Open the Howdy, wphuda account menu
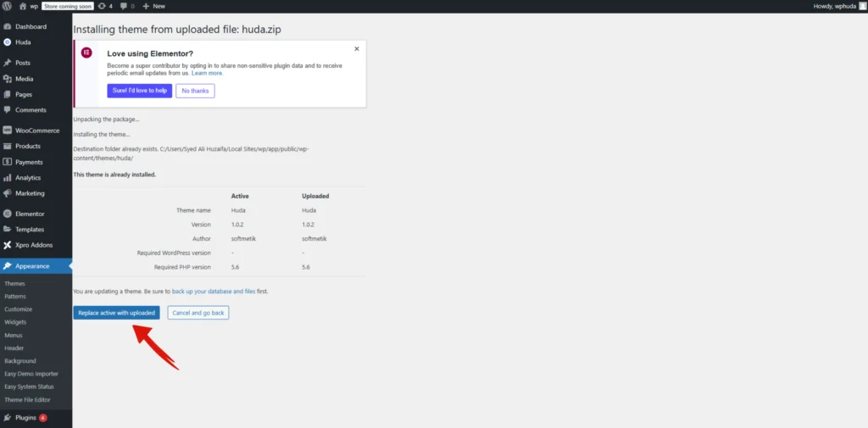This screenshot has width=868, height=428. tap(838, 6)
